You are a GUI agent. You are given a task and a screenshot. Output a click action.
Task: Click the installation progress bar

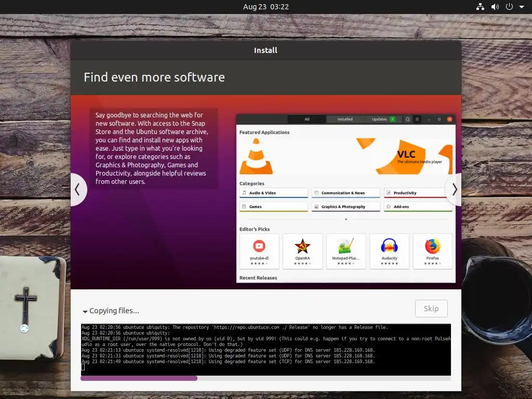(x=265, y=378)
